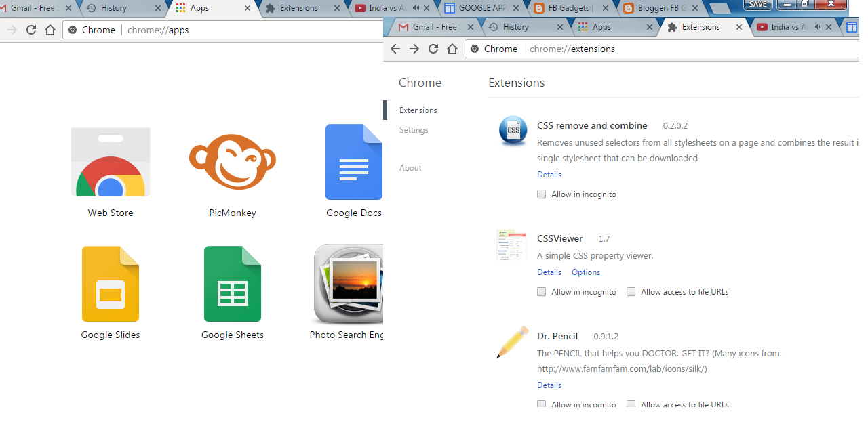Click the Home button in the chrome://apps window
Screen dimensions: 868x422
point(50,30)
